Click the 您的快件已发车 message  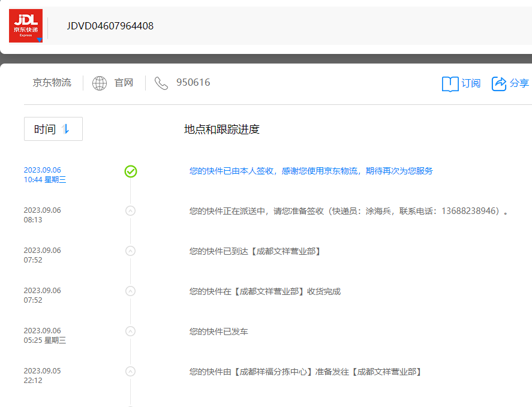[219, 331]
